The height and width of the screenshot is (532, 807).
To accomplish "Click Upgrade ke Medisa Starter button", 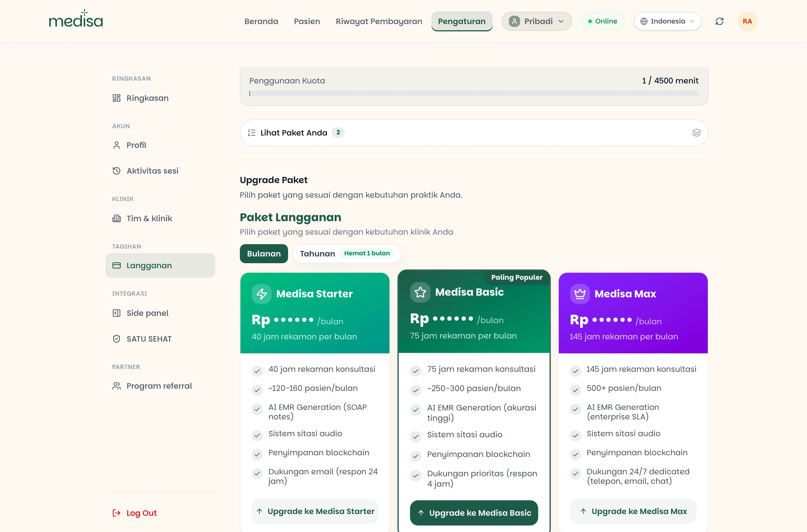I will pos(315,511).
